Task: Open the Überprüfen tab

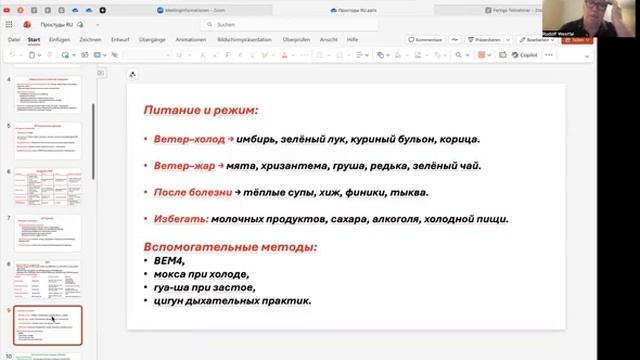Action: [x=296, y=40]
